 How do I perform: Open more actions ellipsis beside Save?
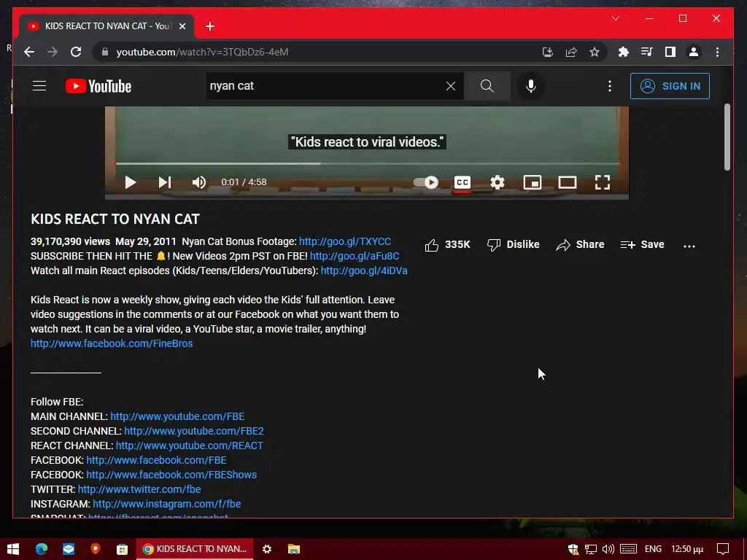[x=689, y=246]
